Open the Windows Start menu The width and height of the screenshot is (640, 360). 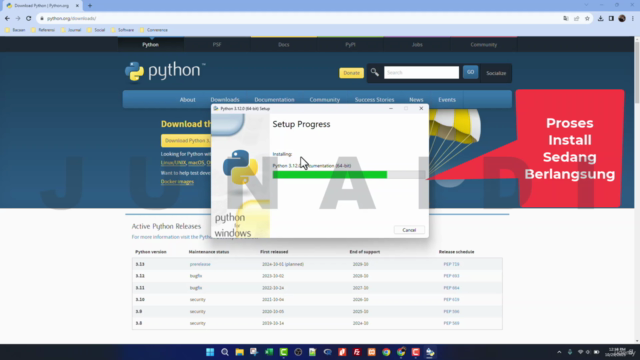(210, 352)
